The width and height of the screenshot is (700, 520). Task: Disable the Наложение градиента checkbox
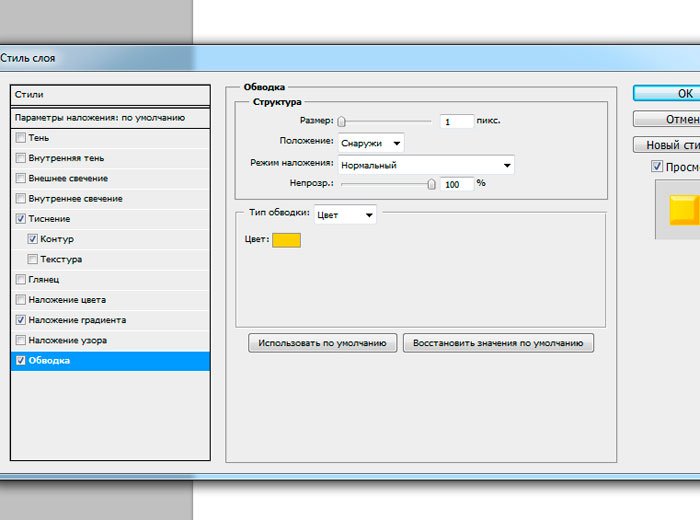point(21,320)
